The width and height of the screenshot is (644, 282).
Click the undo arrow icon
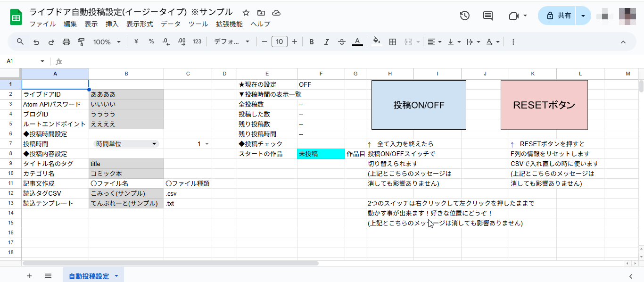click(36, 42)
